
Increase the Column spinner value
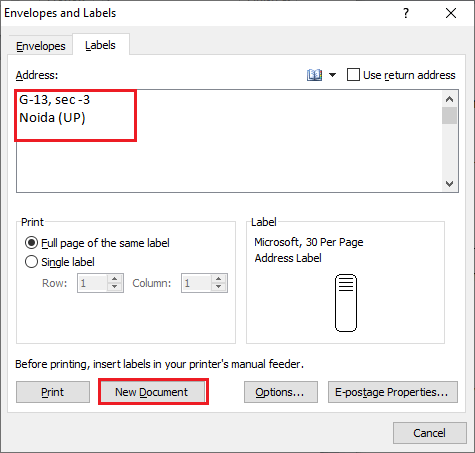219,279
